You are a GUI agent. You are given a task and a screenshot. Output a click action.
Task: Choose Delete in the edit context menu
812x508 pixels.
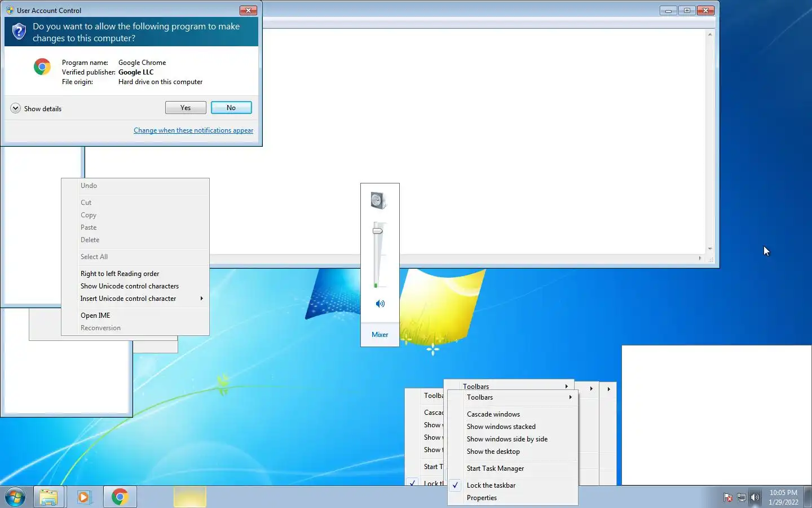135,240
